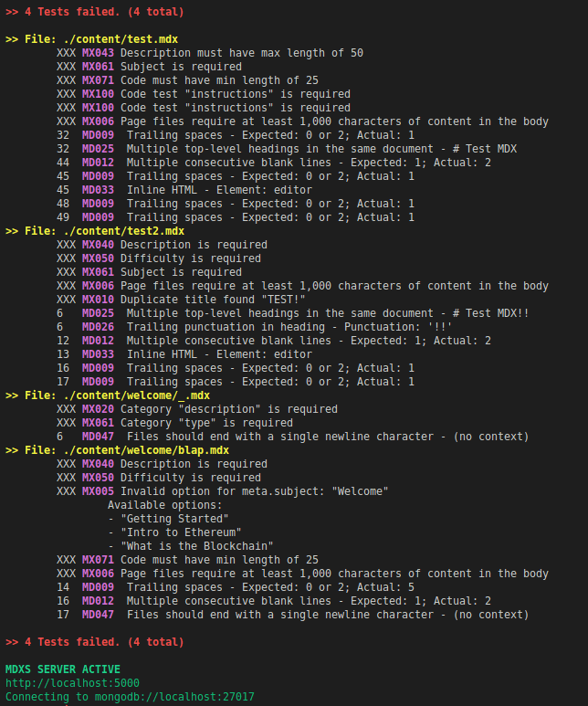The image size is (588, 706).
Task: Click the MDXS SERVER ACTIVE status text
Action: point(62,669)
